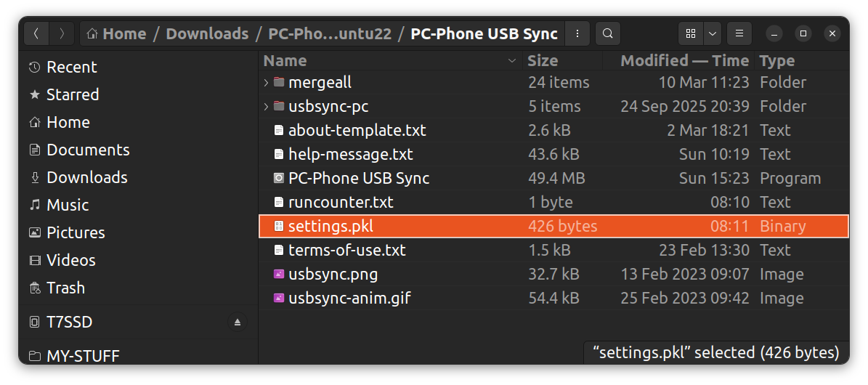Sort files by Size column
868x385 pixels.
point(543,60)
